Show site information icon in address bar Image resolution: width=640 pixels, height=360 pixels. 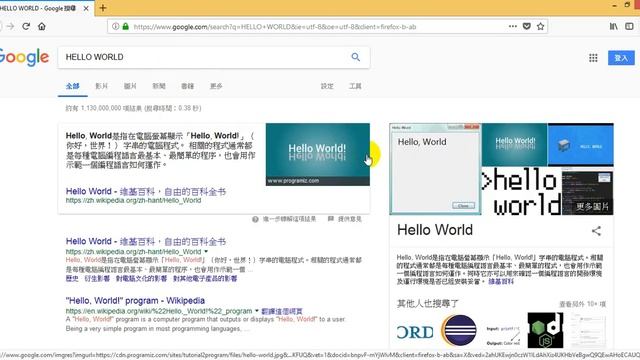116,27
